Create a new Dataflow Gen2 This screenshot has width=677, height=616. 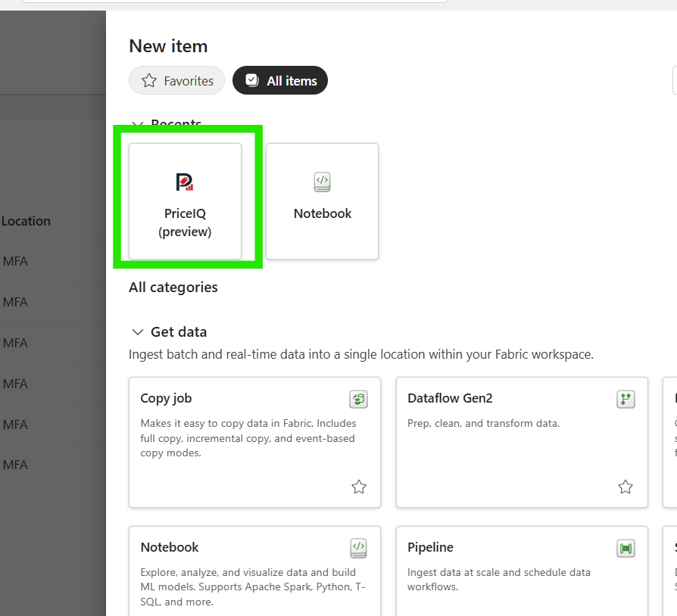[522, 442]
